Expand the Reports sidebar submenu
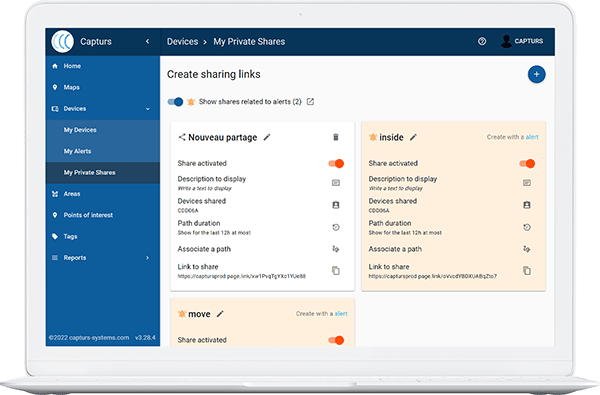Viewport: 600px width, 395px height. click(148, 258)
